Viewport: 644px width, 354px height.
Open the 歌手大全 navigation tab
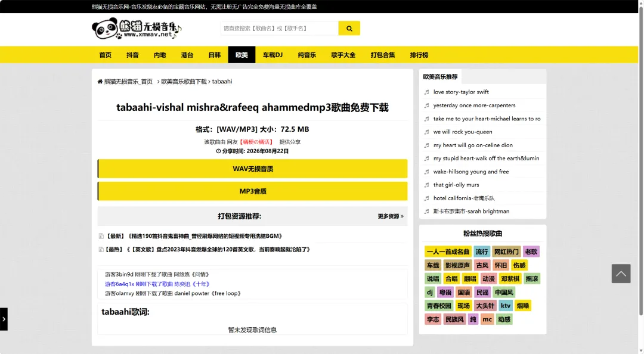[343, 55]
